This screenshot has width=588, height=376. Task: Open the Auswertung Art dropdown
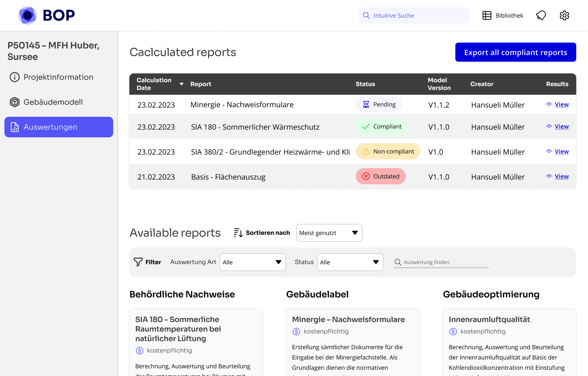pyautogui.click(x=253, y=262)
